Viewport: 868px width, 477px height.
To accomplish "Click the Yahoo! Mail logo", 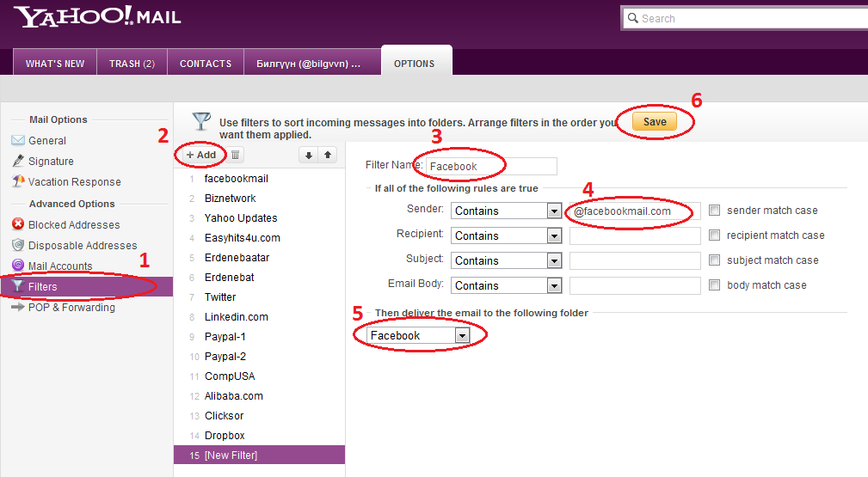I will pyautogui.click(x=97, y=16).
